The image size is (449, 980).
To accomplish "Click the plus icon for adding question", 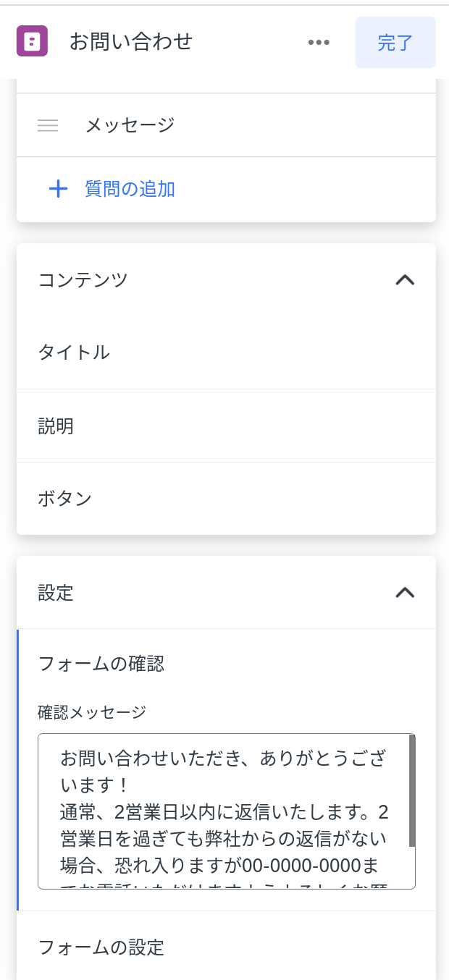I will [x=58, y=190].
